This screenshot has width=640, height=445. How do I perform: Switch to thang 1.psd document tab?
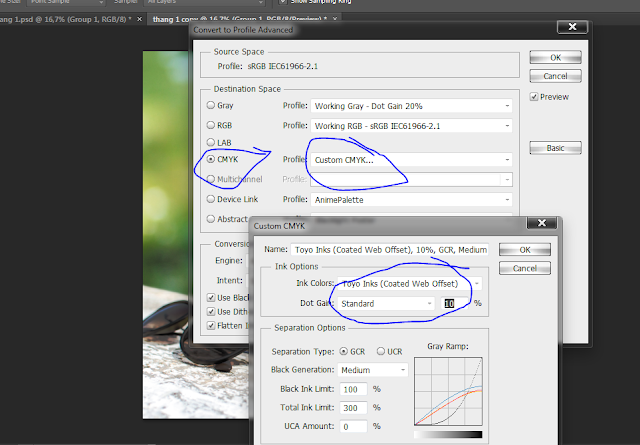tap(65, 19)
